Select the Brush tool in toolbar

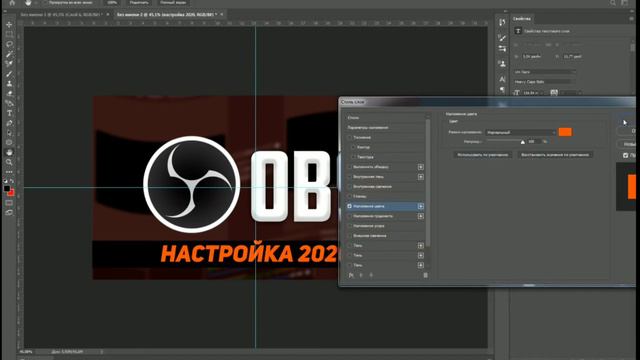9,74
